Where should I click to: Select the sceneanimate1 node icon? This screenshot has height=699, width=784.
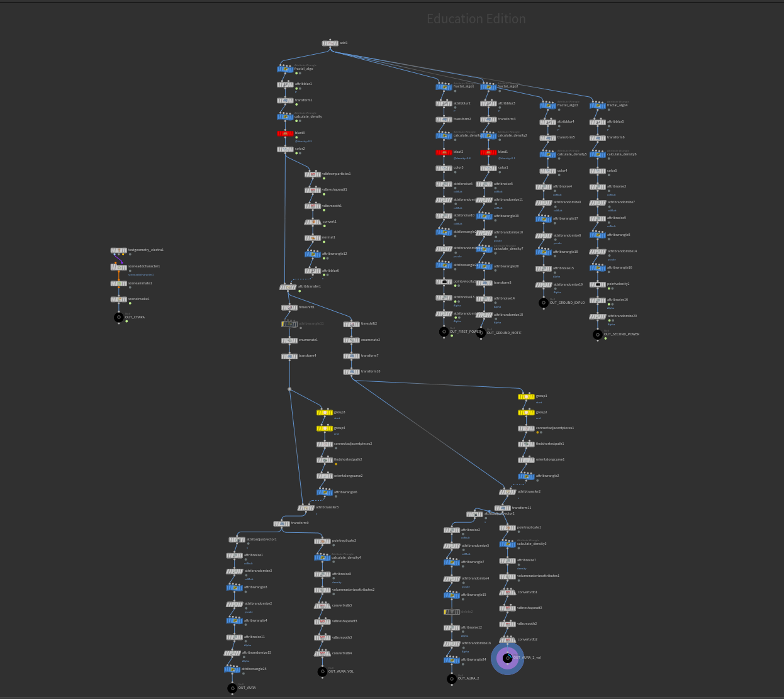[119, 284]
